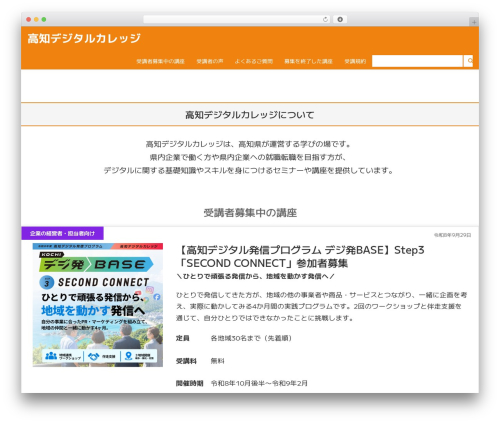Open 高知デジタルカレッジ site title link

click(84, 38)
